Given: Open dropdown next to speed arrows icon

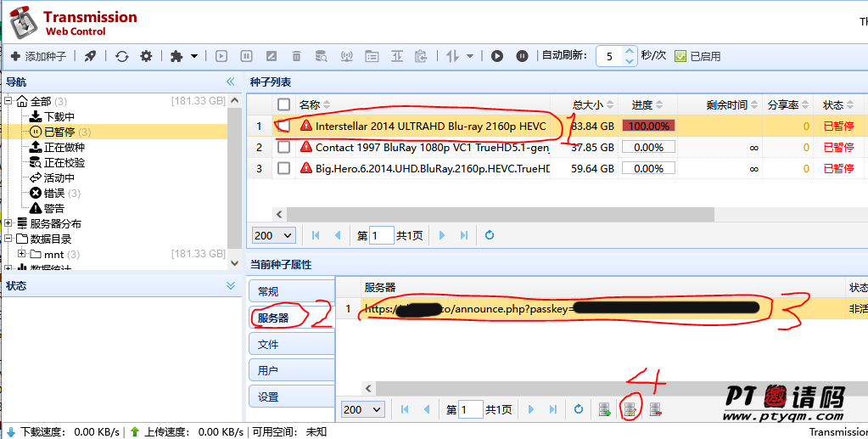Looking at the screenshot, I should point(470,56).
